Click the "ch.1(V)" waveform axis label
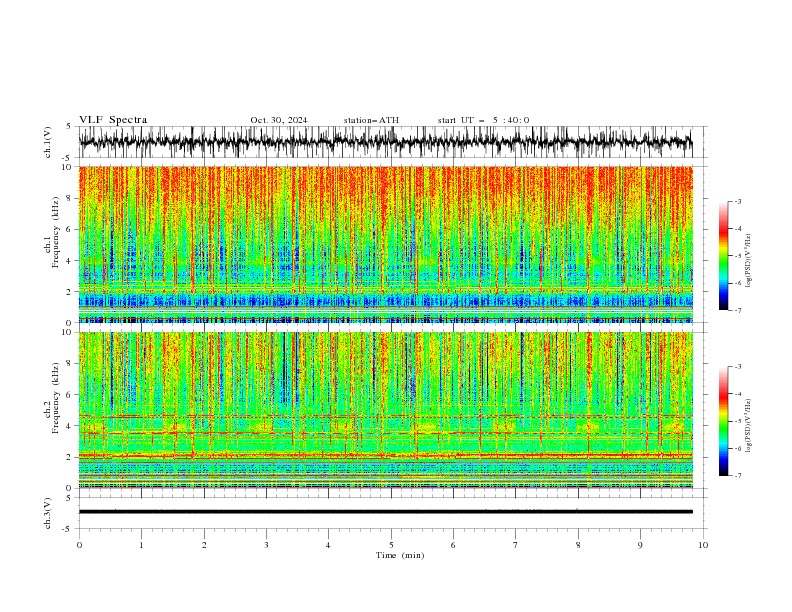This screenshot has height=612, width=792. pyautogui.click(x=48, y=142)
